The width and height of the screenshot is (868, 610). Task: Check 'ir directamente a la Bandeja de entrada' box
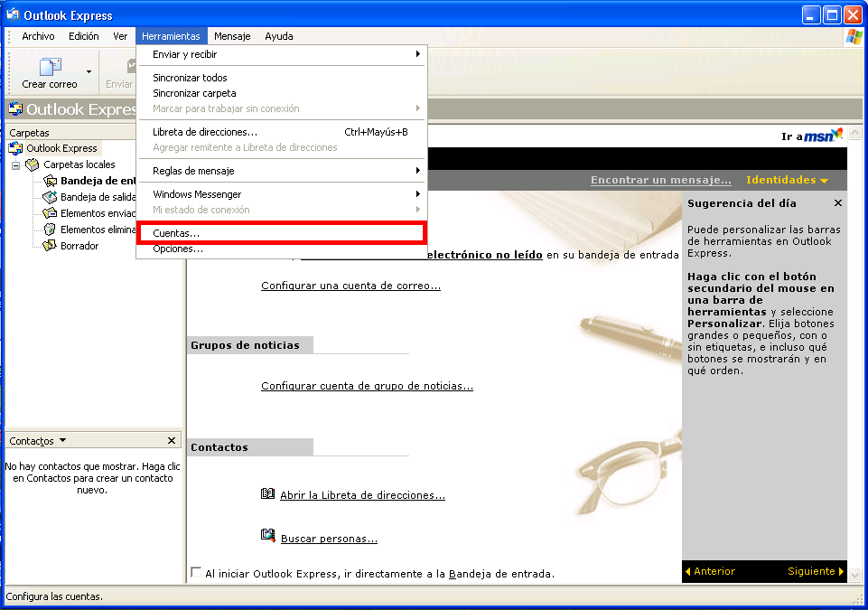tap(196, 572)
